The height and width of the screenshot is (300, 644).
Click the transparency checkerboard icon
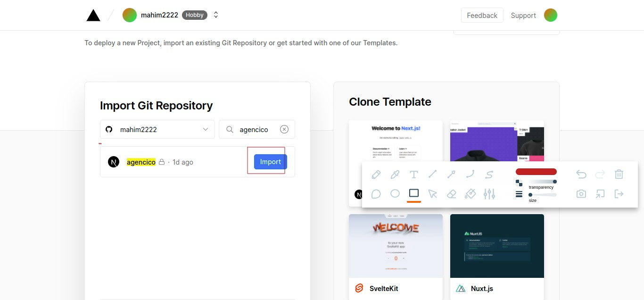[x=519, y=183]
